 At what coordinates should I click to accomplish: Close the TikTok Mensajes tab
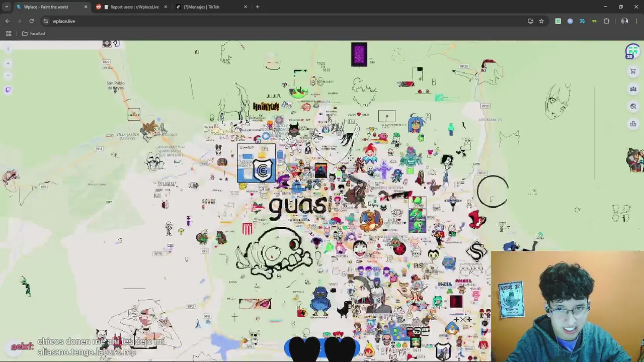coord(246,7)
